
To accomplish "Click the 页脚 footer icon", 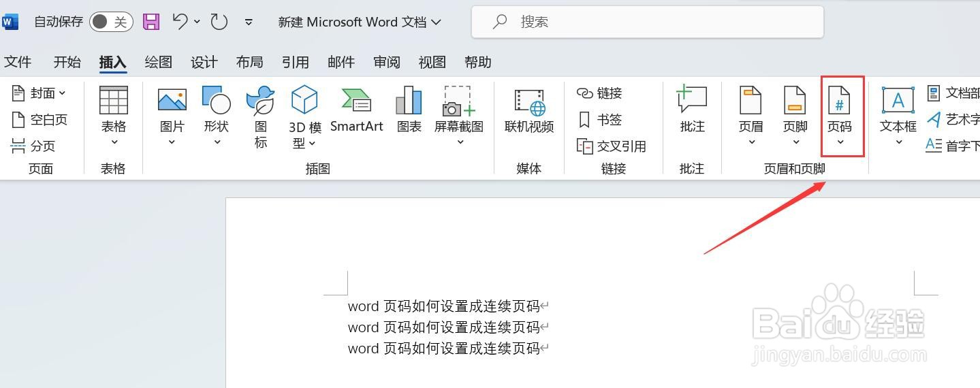I will tap(795, 100).
